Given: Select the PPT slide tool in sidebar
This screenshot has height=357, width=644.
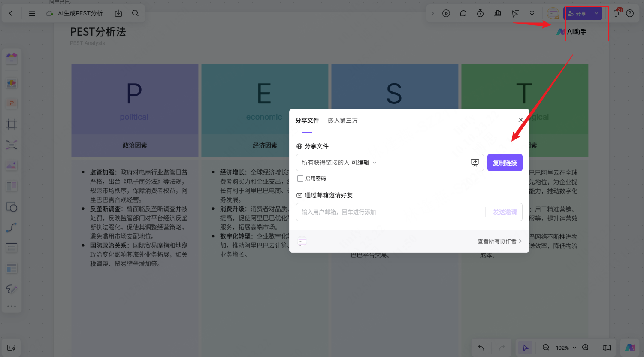Looking at the screenshot, I should (x=12, y=103).
